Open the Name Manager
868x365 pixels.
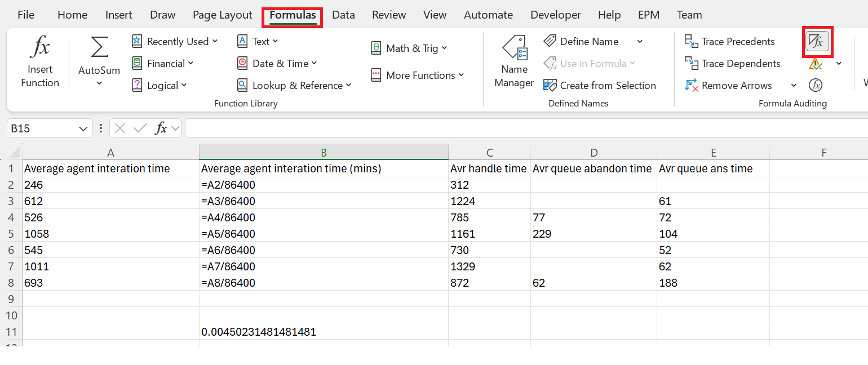click(x=514, y=62)
